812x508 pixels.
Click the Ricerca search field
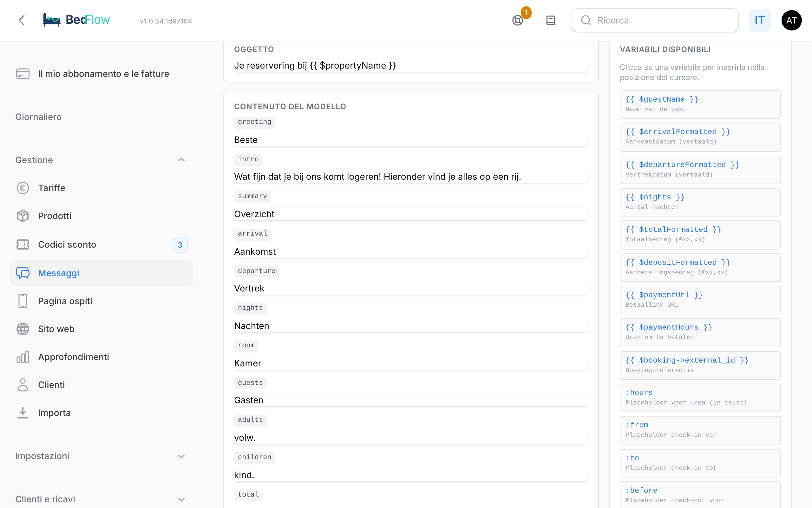tap(655, 21)
